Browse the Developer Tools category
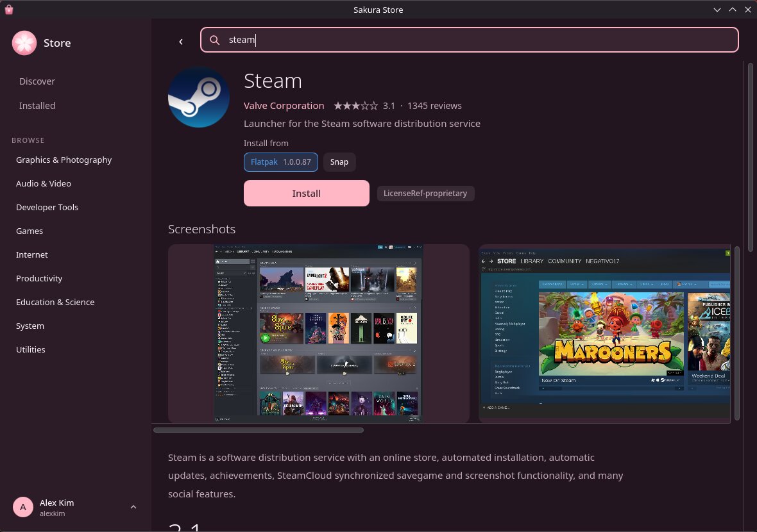The image size is (757, 532). point(47,207)
